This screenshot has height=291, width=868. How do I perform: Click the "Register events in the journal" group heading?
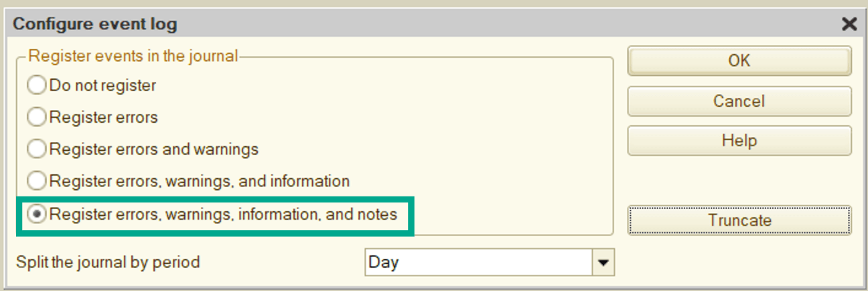pos(133,56)
